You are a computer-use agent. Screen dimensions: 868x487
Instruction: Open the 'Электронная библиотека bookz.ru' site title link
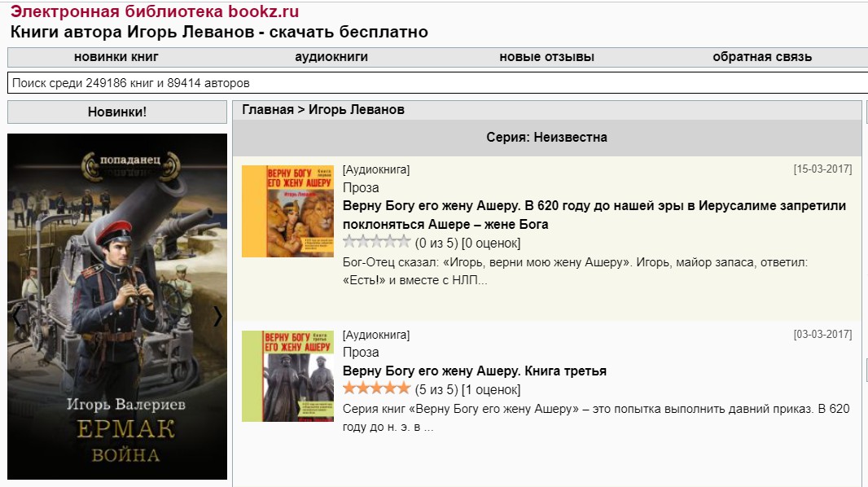155,11
